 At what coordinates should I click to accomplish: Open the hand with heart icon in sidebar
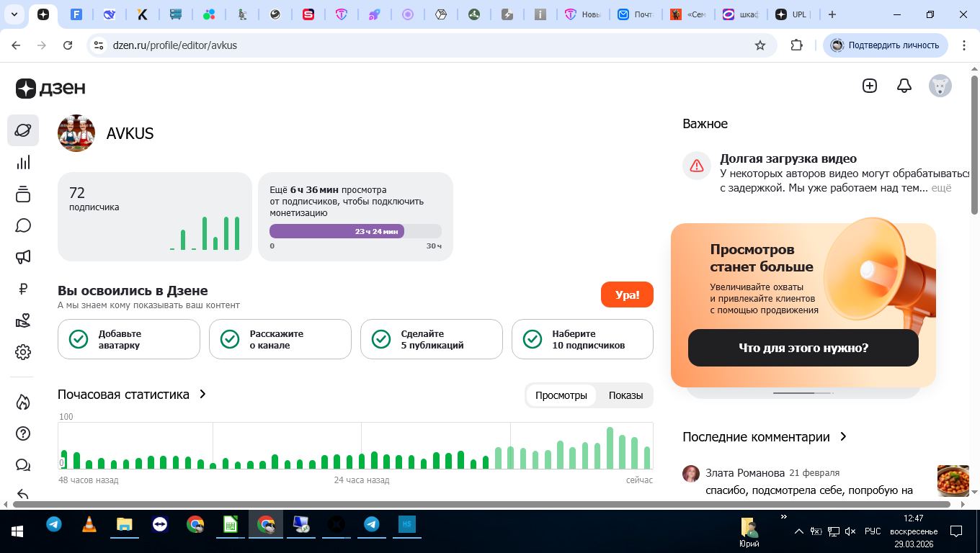(23, 320)
